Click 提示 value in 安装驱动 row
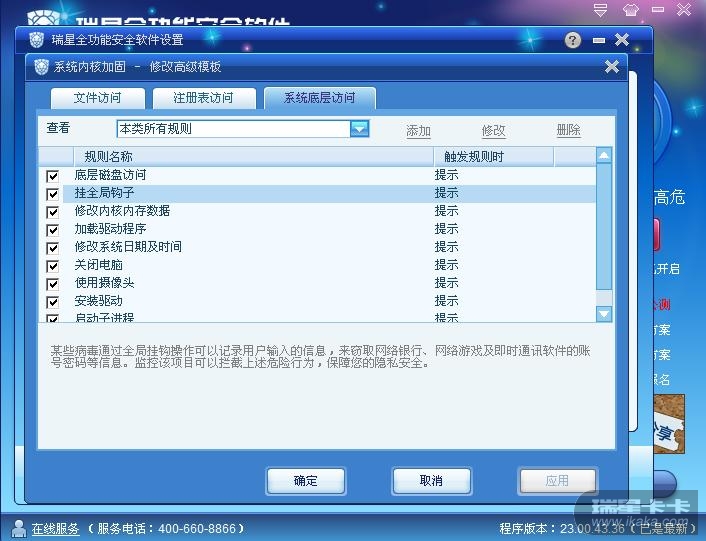Screen dimensions: 706x541 (x=447, y=301)
